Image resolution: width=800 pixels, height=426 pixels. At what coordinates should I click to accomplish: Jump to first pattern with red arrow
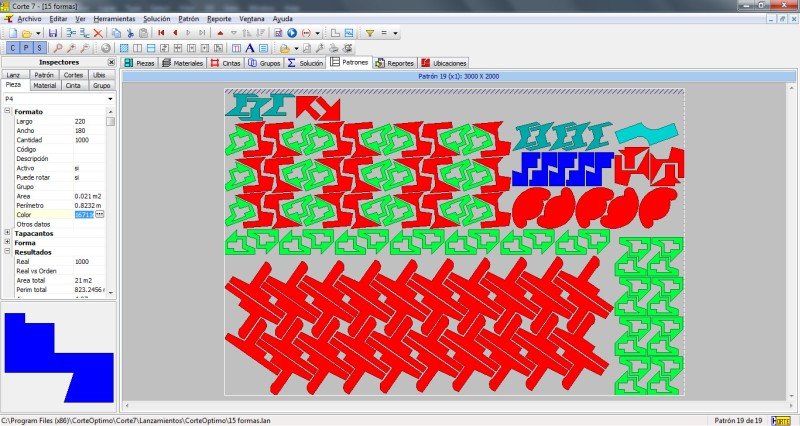coord(160,33)
